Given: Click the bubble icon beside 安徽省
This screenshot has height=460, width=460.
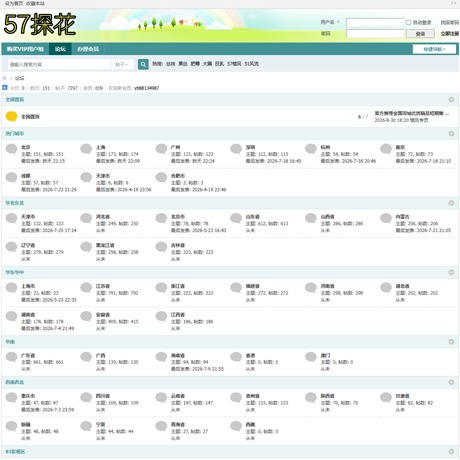Looking at the screenshot, I should point(86,316).
